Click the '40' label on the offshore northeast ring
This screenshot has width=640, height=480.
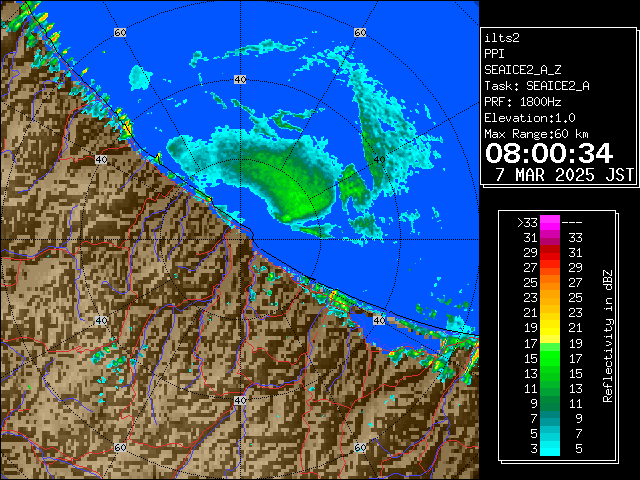click(379, 160)
